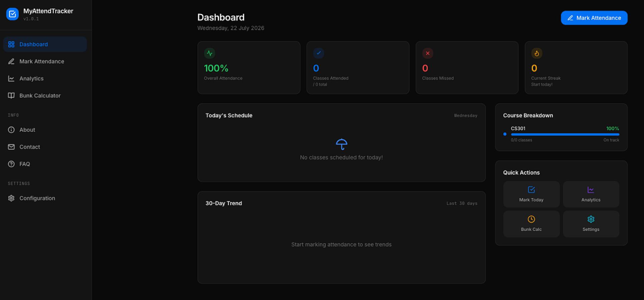The image size is (644, 300).
Task: Click the Classes Attended label
Action: [x=331, y=78]
